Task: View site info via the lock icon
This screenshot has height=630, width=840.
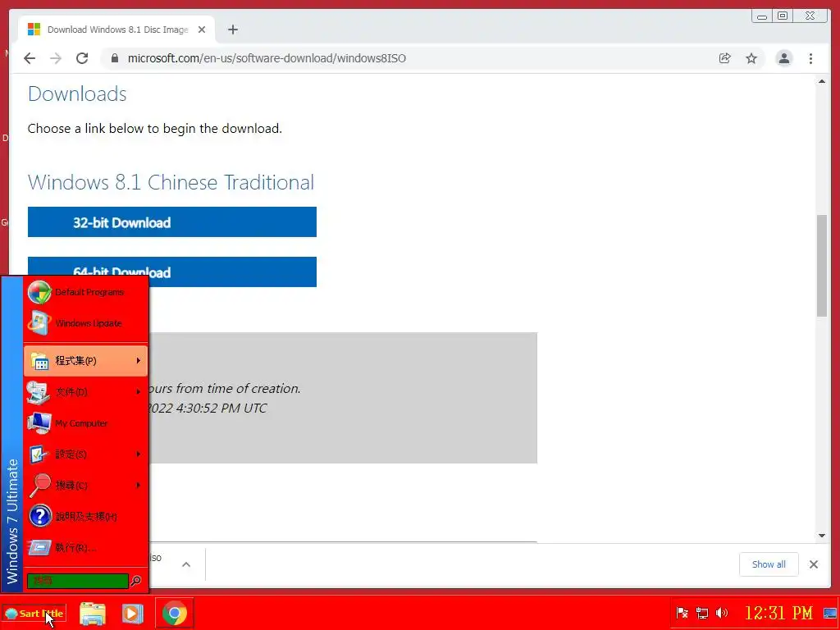Action: point(114,58)
